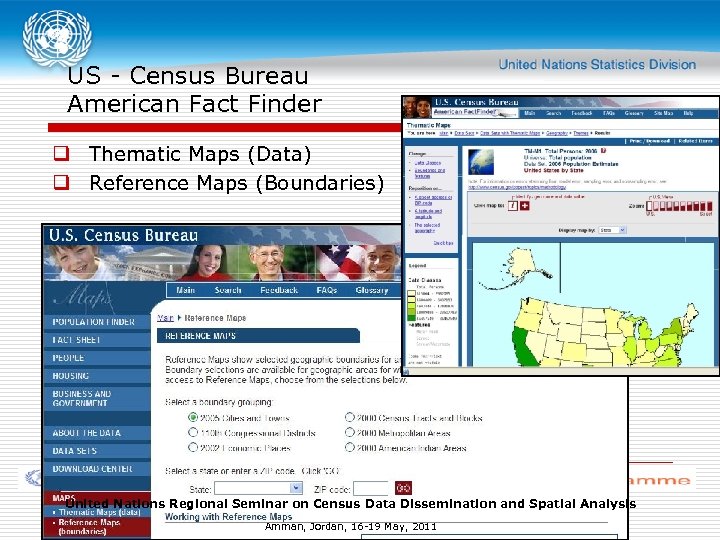The width and height of the screenshot is (720, 540).
Task: Open FAQs tab in Thematic Maps window
Action: click(609, 113)
